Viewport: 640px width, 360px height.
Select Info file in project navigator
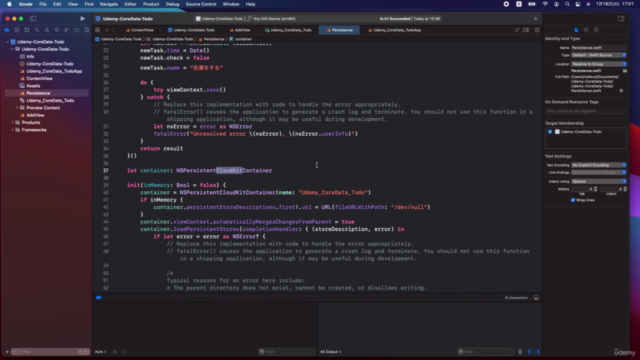coord(30,56)
